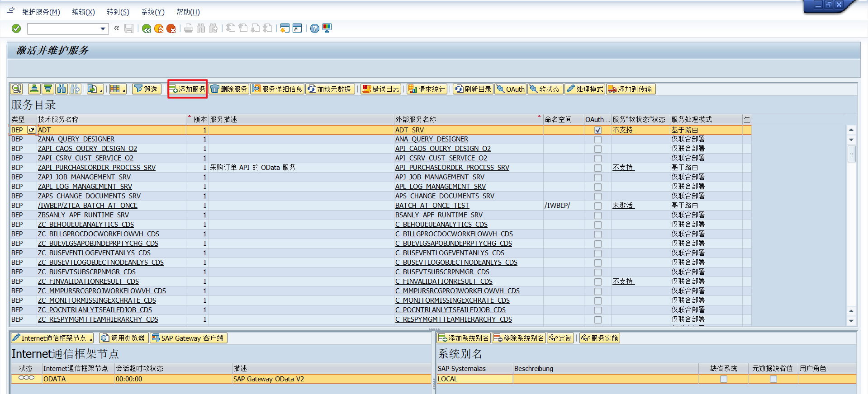Open 请求统计
Image resolution: width=868 pixels, height=394 pixels.
[427, 89]
